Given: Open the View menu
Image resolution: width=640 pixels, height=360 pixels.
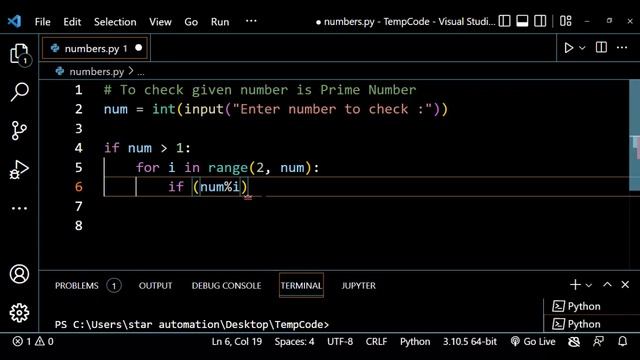Looking at the screenshot, I should coord(160,22).
